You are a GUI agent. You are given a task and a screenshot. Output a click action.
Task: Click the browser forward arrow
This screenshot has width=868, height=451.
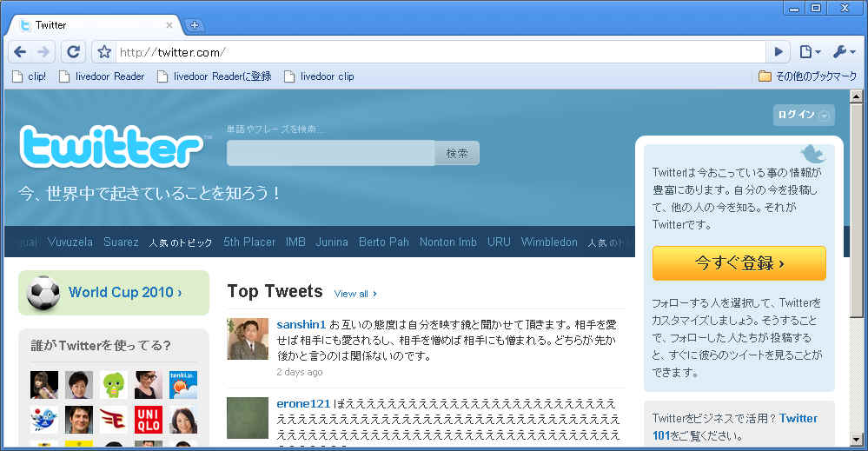43,52
